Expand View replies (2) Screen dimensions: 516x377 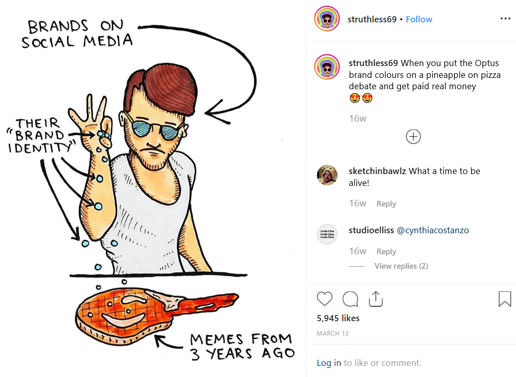click(401, 266)
